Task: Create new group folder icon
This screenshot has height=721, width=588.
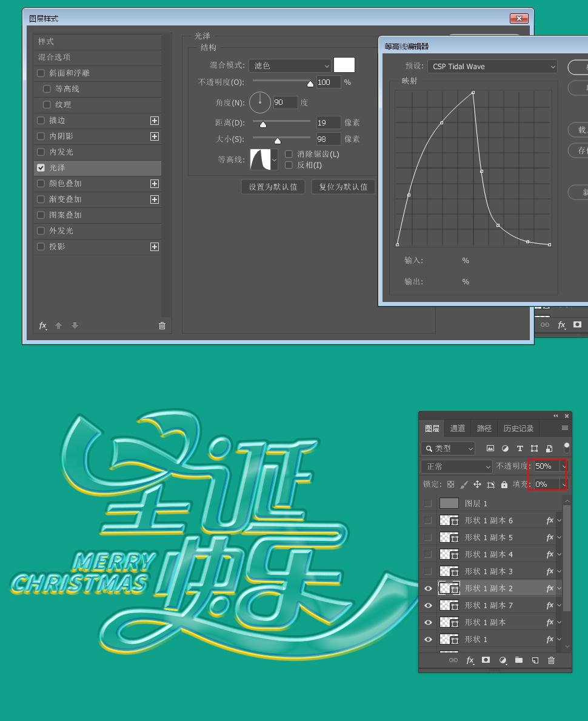Action: [518, 660]
